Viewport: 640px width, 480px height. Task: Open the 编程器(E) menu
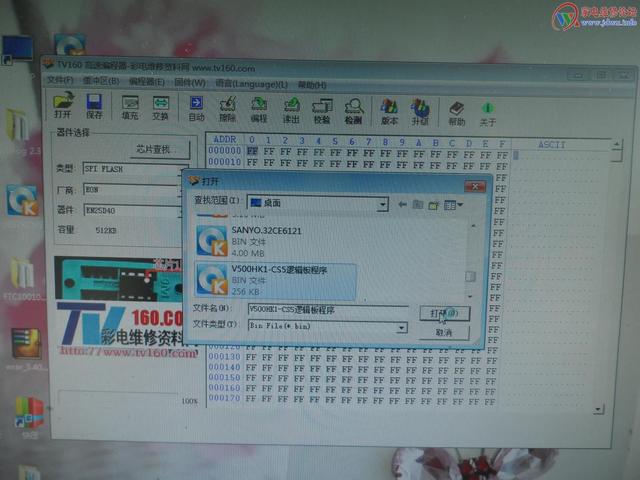[147, 82]
